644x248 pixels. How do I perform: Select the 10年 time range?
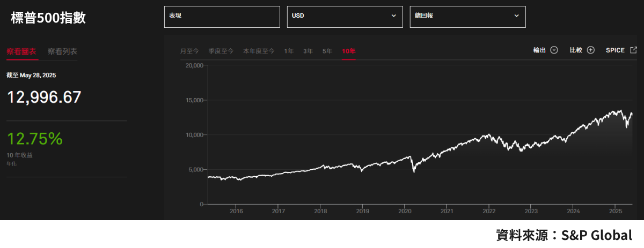pos(349,51)
